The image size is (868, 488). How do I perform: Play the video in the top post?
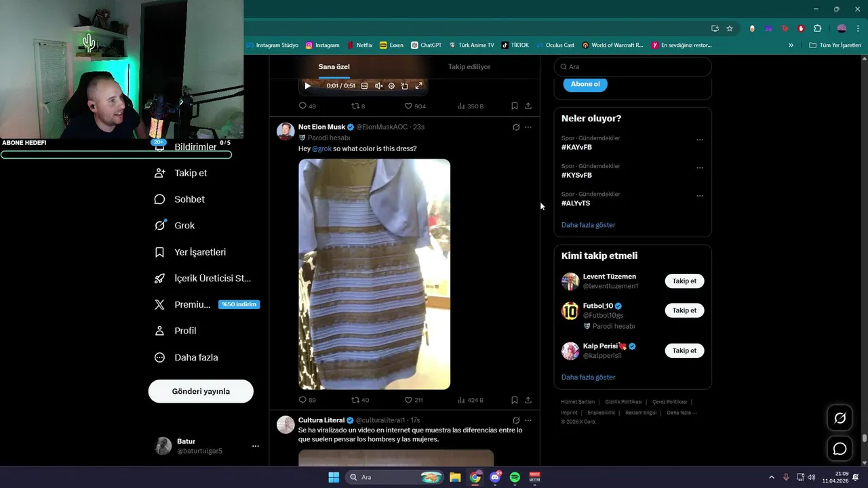click(307, 86)
